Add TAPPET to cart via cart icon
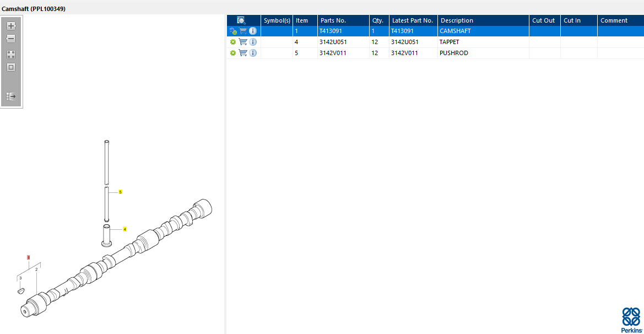644x334 pixels. pyautogui.click(x=243, y=42)
